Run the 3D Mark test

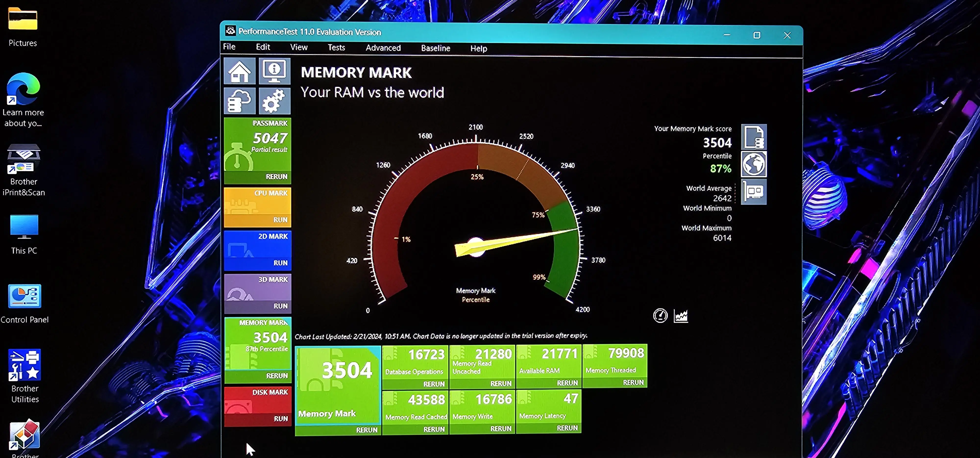280,306
